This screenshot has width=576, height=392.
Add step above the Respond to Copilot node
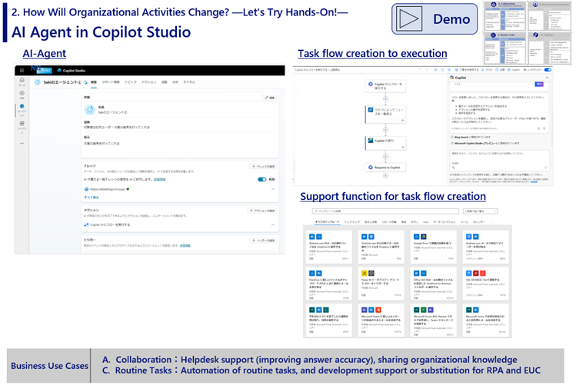pos(385,157)
